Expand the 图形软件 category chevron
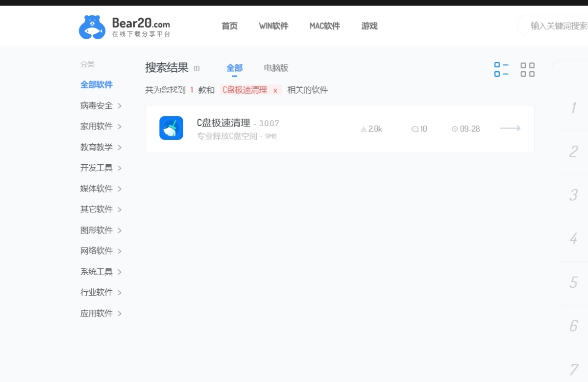The image size is (588, 382). click(x=120, y=230)
